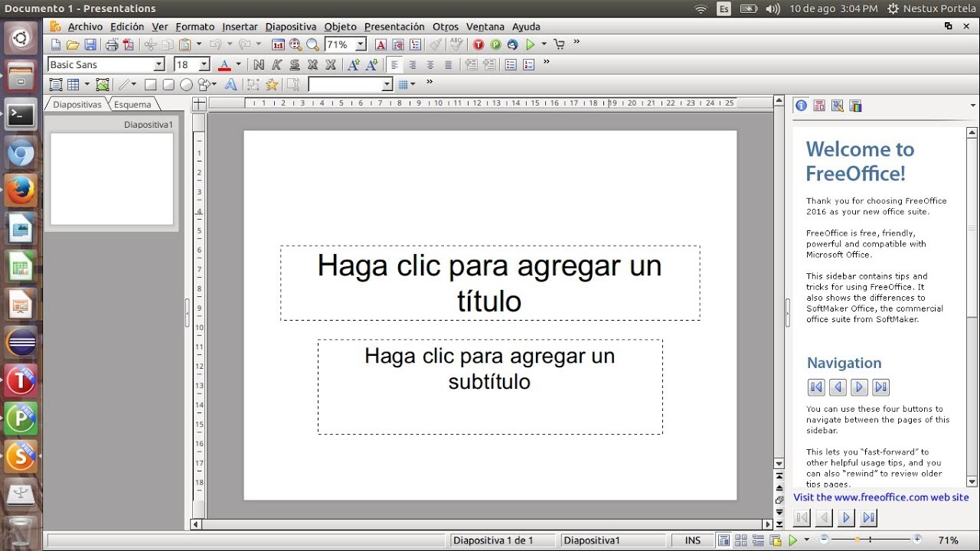Open the Basic Sans font dropdown
This screenshot has height=551, width=980.
click(159, 64)
